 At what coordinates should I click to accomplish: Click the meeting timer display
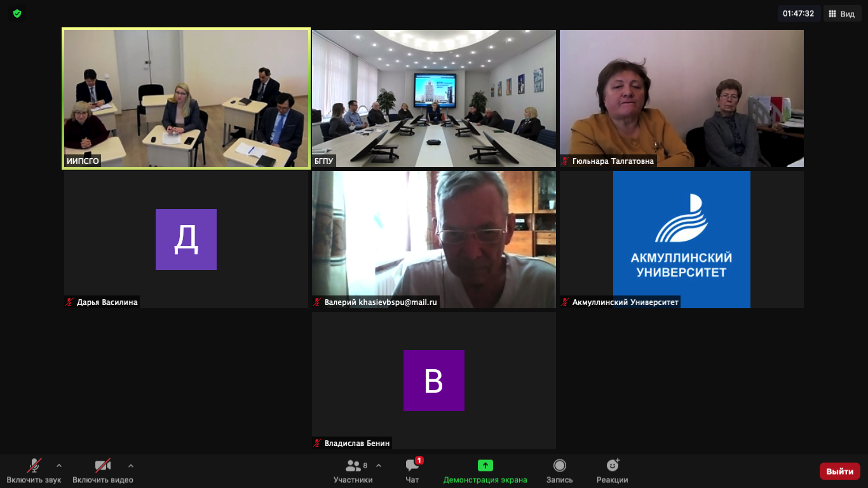799,13
